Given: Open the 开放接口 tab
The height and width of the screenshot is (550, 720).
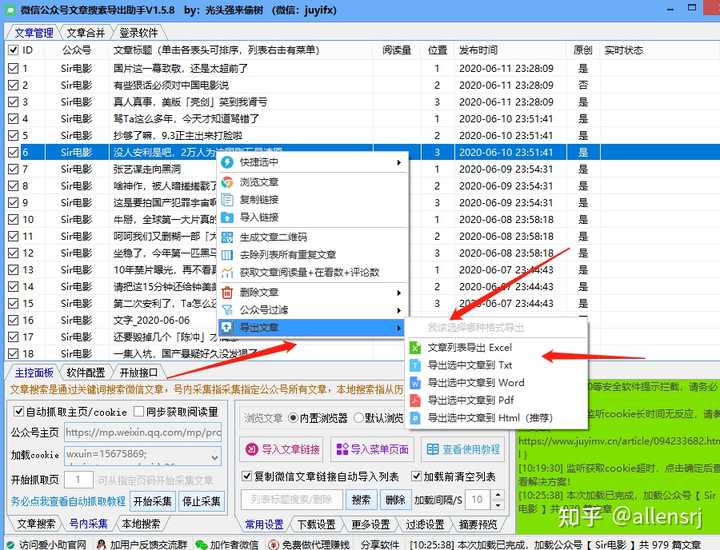Looking at the screenshot, I should coord(138,372).
